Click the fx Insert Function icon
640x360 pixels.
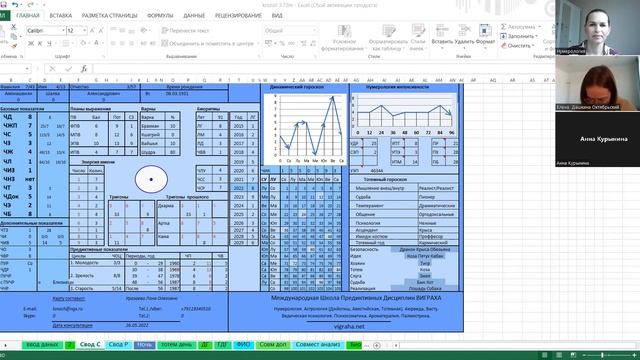(84, 69)
